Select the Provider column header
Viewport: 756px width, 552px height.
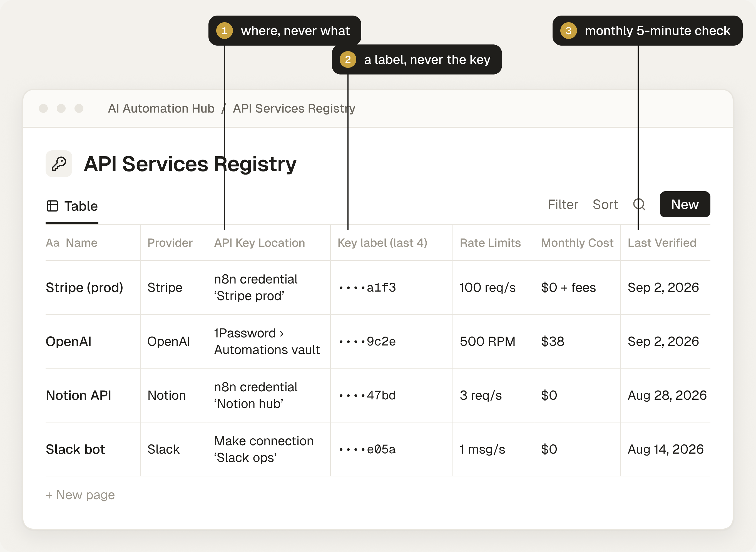(x=170, y=243)
